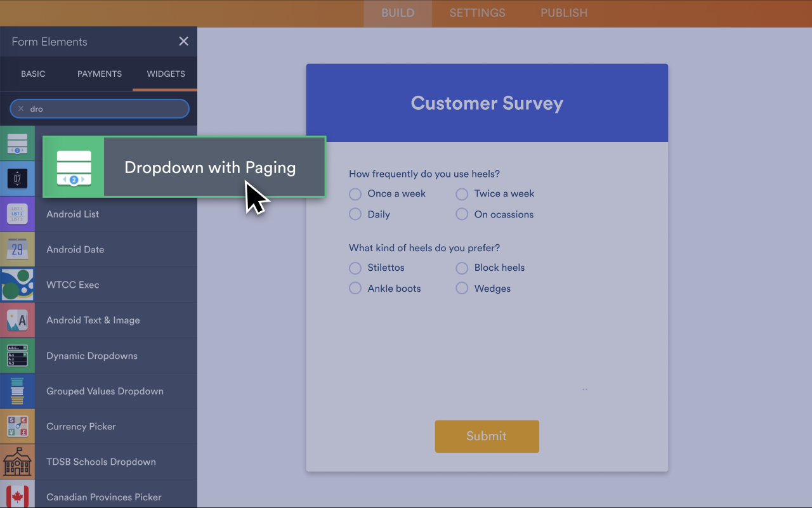
Task: Open the PAYMENTS tab
Action: point(99,74)
